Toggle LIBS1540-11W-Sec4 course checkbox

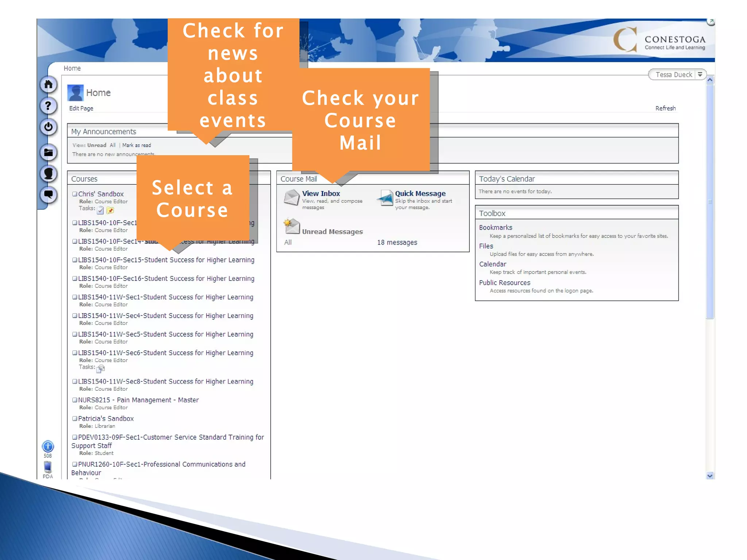(75, 316)
